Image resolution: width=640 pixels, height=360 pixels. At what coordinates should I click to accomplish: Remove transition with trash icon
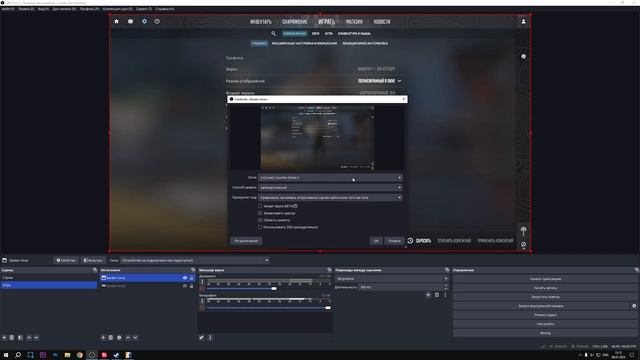point(437,295)
